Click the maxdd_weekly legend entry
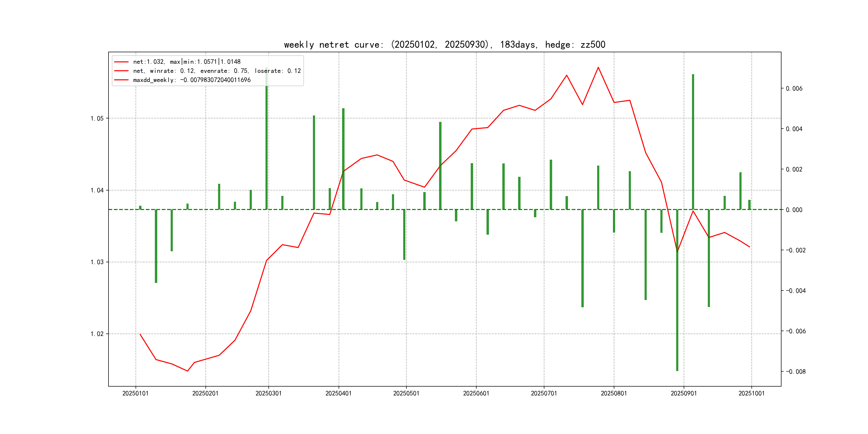The image size is (868, 434). click(x=192, y=80)
